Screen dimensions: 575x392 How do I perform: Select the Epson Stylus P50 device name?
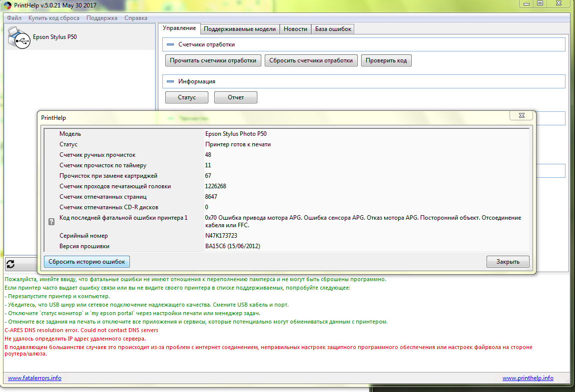[54, 36]
